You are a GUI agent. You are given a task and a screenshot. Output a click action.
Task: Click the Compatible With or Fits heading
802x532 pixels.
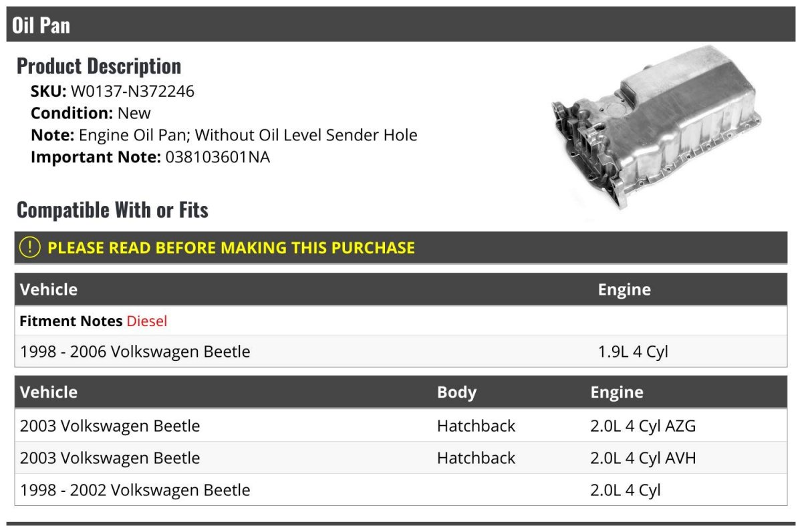[112, 210]
